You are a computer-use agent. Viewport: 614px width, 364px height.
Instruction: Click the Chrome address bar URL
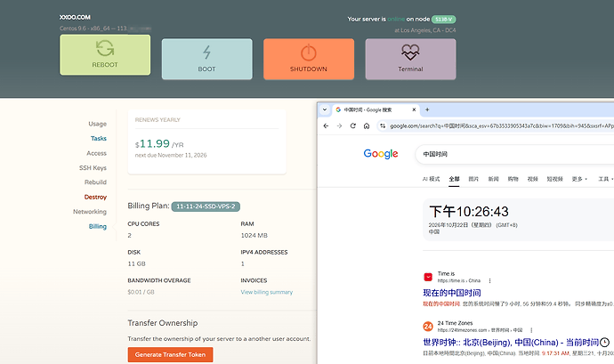click(x=502, y=125)
